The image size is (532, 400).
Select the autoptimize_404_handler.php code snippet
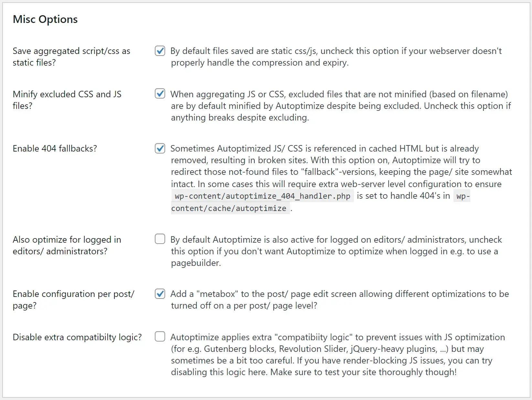coord(262,196)
